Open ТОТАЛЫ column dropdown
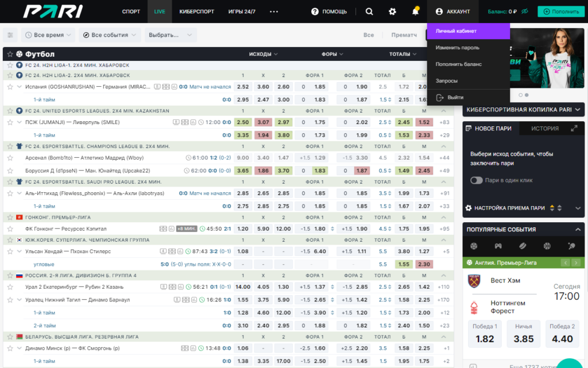 (403, 55)
